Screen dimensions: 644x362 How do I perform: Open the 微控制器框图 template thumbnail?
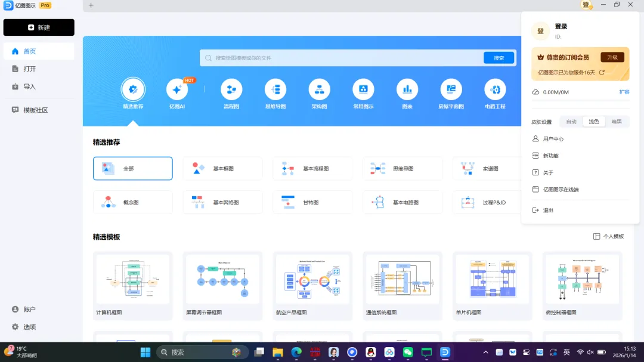coord(583,280)
